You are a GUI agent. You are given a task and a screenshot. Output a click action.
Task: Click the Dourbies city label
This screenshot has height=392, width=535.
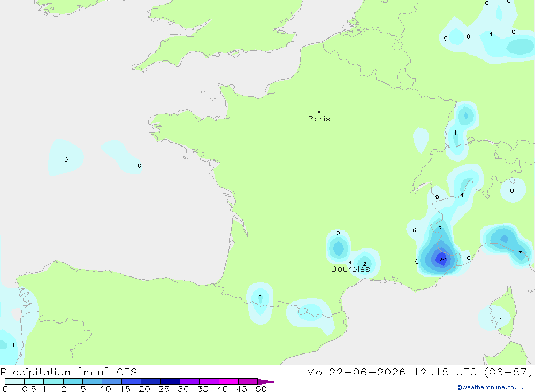pos(350,269)
